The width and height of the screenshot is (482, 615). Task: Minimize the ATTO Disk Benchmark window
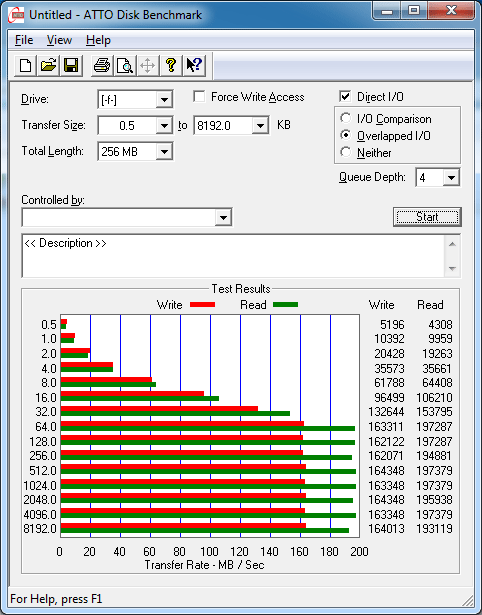[387, 11]
